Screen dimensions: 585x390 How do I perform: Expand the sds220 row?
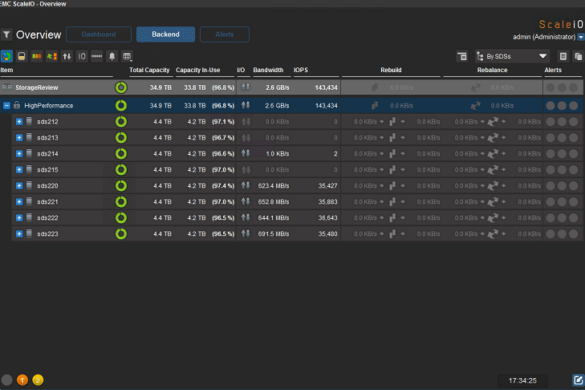pos(19,186)
